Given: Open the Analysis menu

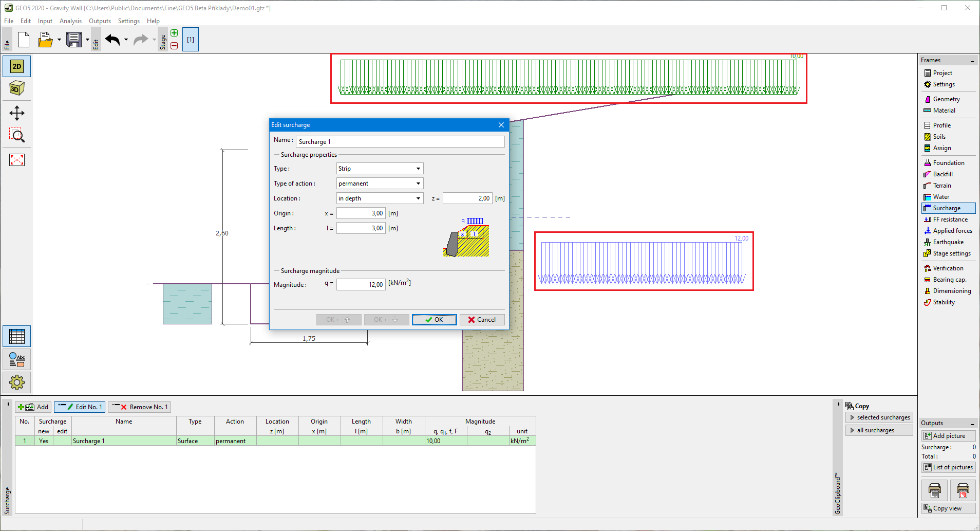Looking at the screenshot, I should click(70, 21).
